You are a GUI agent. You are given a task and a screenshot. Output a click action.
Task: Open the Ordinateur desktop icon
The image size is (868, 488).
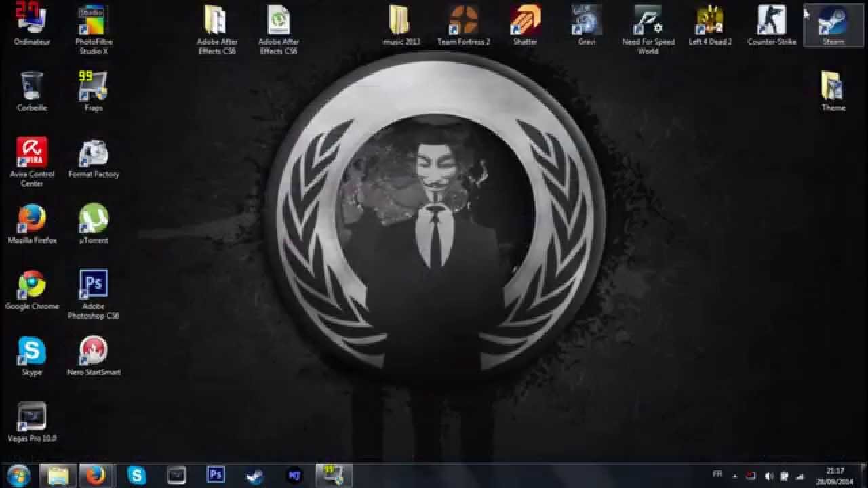(x=32, y=25)
